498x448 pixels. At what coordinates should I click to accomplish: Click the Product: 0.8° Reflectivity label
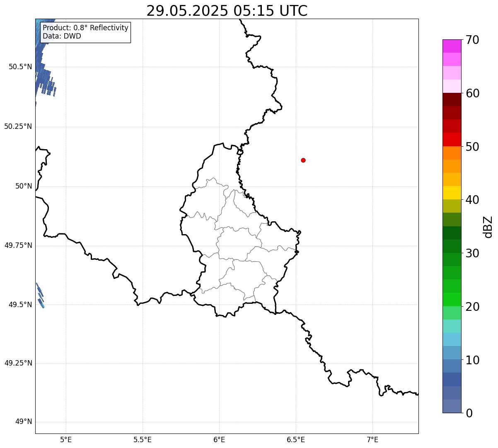click(86, 28)
